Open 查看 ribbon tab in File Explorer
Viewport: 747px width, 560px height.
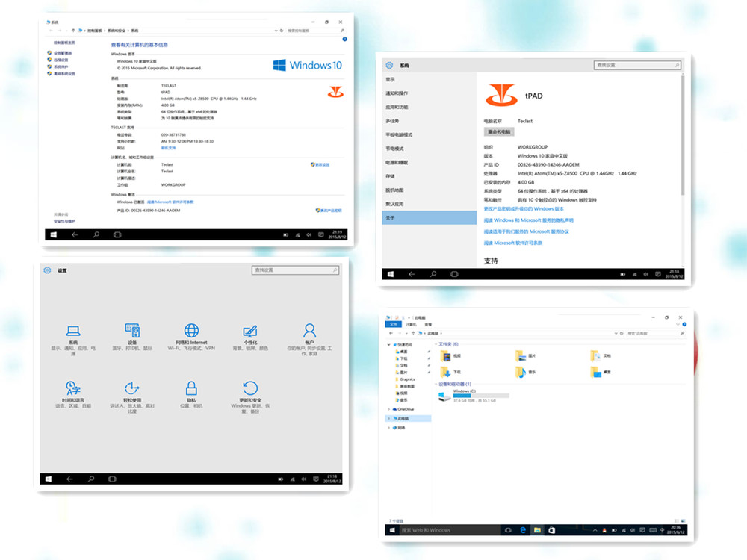[428, 324]
